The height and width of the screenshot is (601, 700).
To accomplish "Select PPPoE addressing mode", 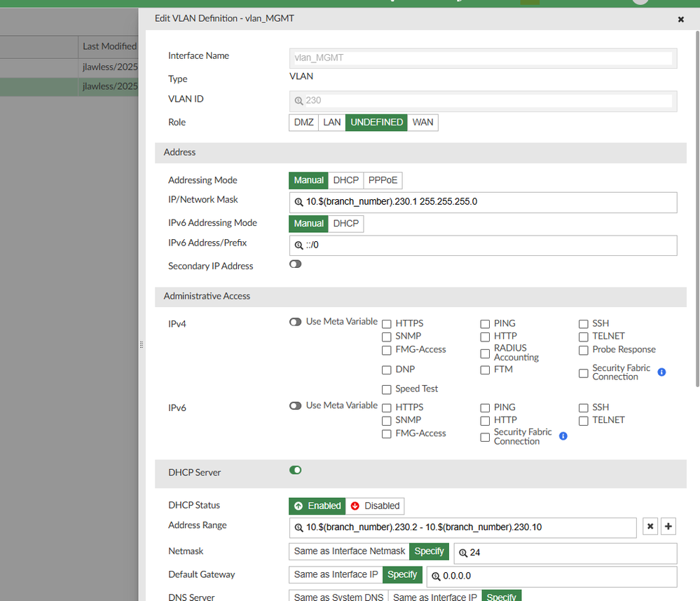I will coord(383,180).
